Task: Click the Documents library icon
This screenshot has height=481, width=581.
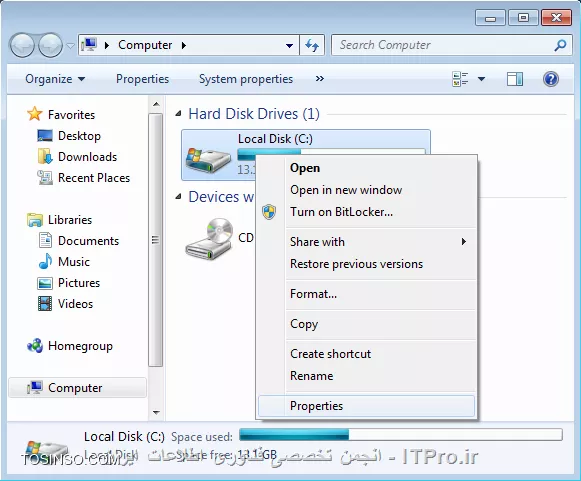Action: coord(45,240)
